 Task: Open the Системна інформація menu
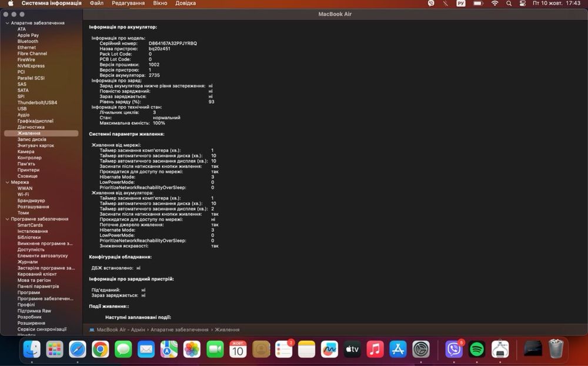(x=51, y=4)
